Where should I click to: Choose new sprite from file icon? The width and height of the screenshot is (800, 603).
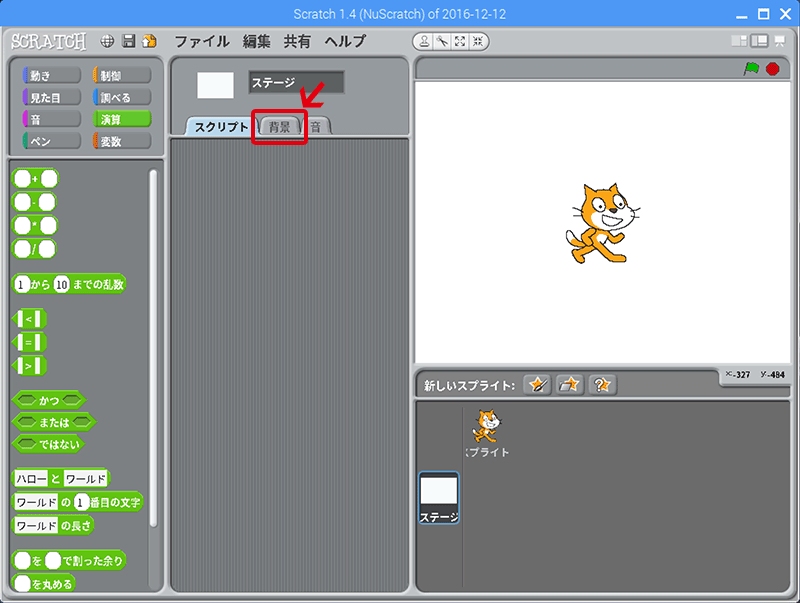tap(570, 385)
